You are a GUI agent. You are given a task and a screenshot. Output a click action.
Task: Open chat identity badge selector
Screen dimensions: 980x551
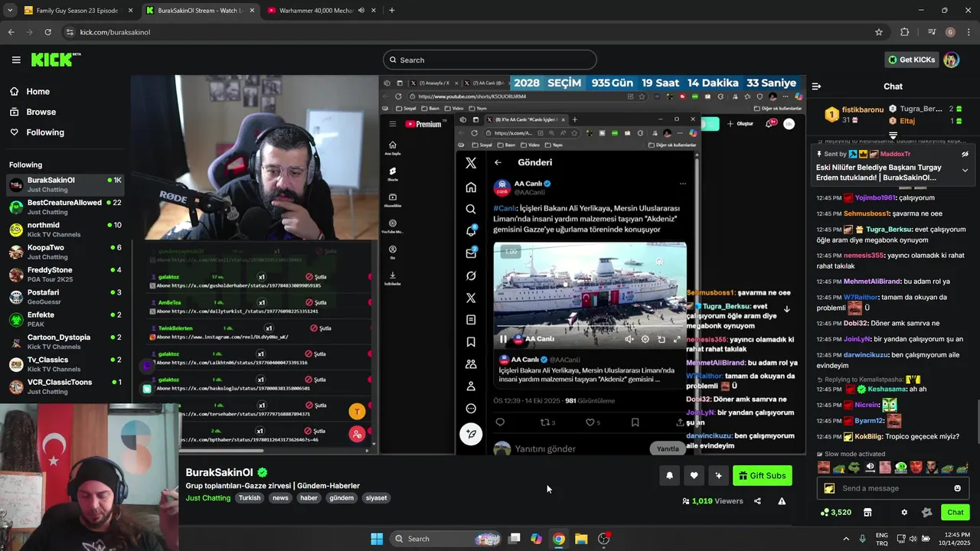[x=829, y=488]
